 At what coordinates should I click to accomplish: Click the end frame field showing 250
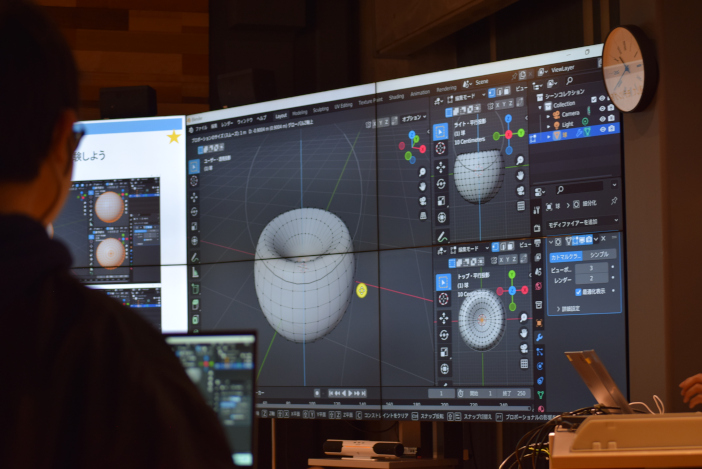click(513, 393)
